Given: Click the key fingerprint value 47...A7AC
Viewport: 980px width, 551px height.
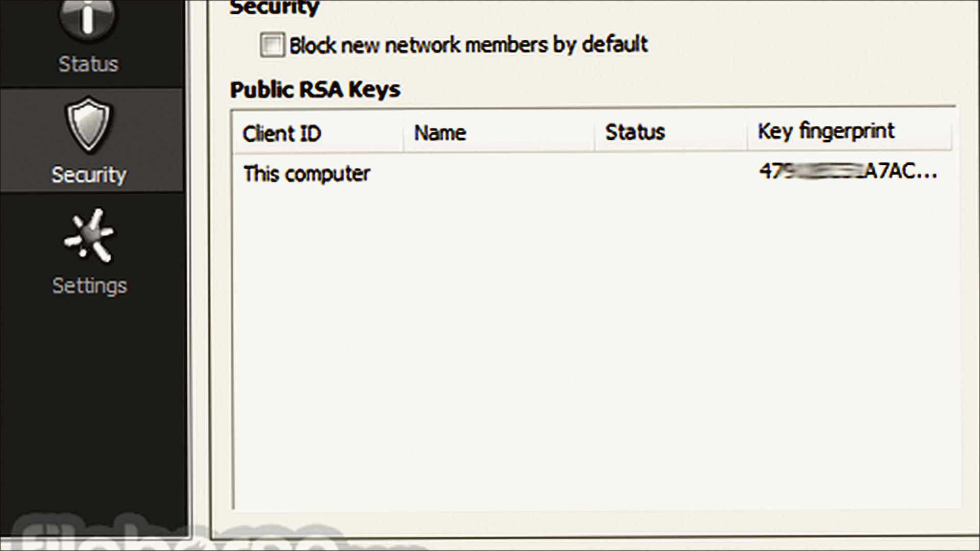Looking at the screenshot, I should pos(848,171).
